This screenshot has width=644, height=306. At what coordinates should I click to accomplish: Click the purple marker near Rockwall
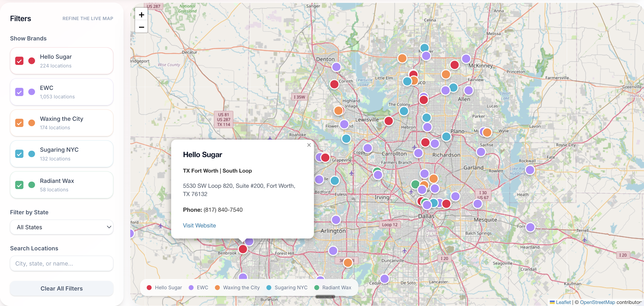tap(530, 170)
